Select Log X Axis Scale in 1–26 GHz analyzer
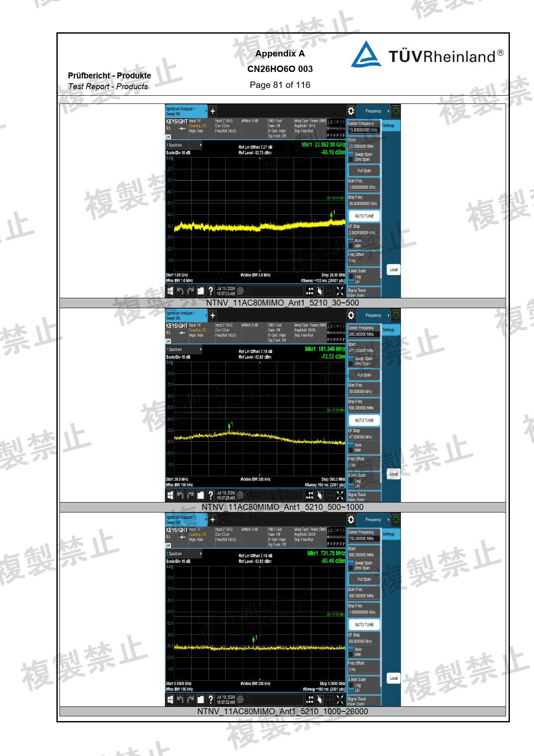 (354, 277)
